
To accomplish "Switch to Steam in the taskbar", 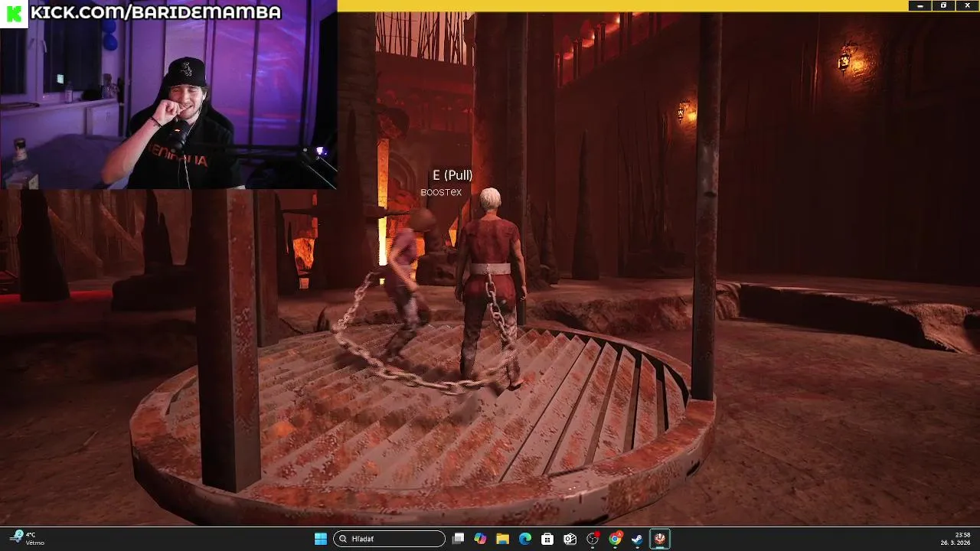I will click(x=637, y=539).
